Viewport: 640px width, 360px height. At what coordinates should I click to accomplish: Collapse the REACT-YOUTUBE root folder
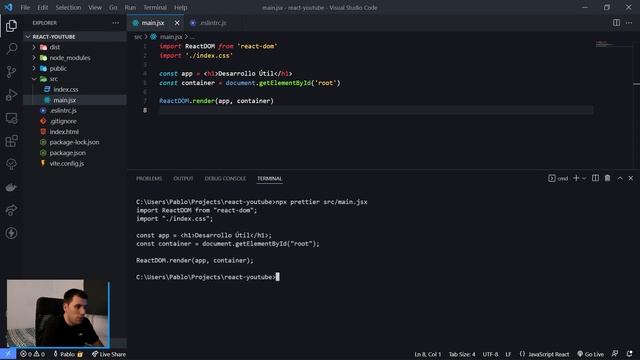pos(75,37)
